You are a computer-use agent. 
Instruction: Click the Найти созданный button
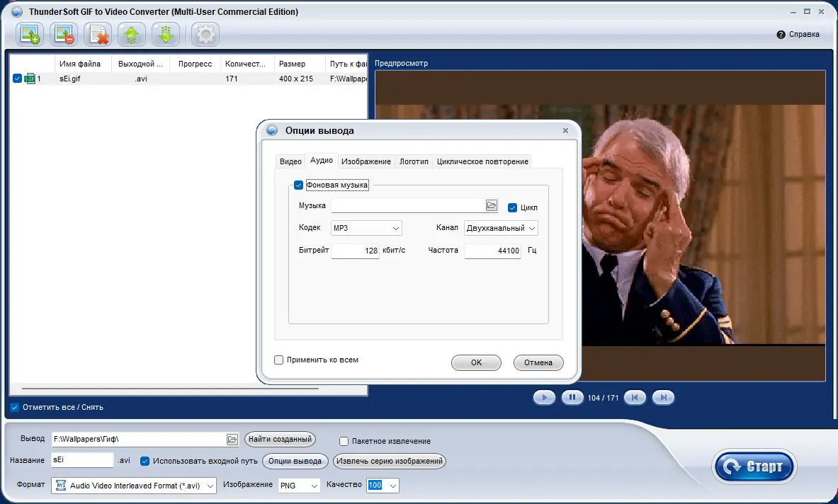tap(280, 439)
